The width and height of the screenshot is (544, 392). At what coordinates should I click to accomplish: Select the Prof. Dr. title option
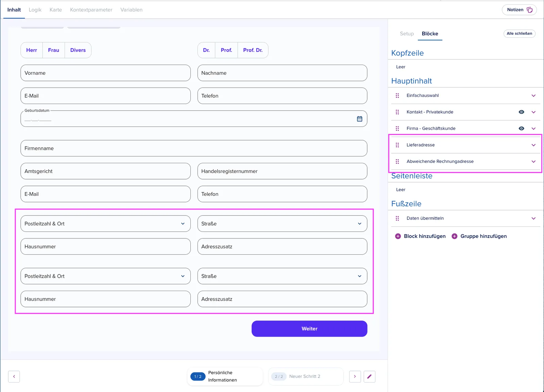[253, 50]
